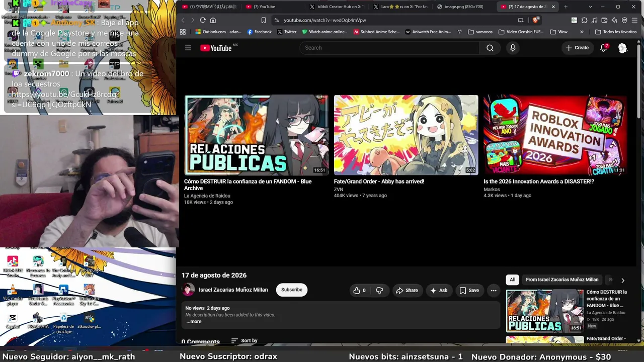Open the La Agencia de Raidou channel link
The width and height of the screenshot is (644, 362).
click(x=207, y=196)
